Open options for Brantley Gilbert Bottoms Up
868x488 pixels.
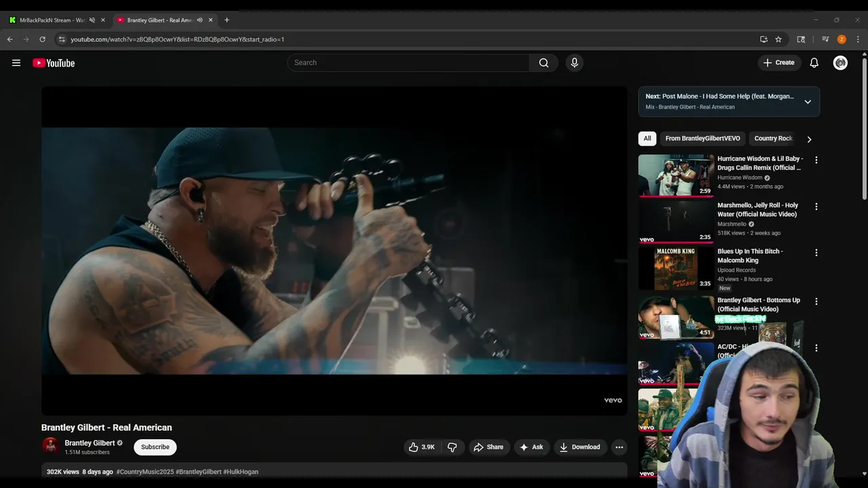pyautogui.click(x=816, y=301)
